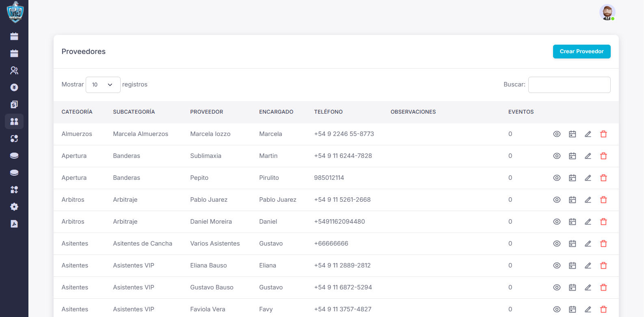Select the active Proveedores group sidebar item
The height and width of the screenshot is (317, 644).
pos(14,122)
